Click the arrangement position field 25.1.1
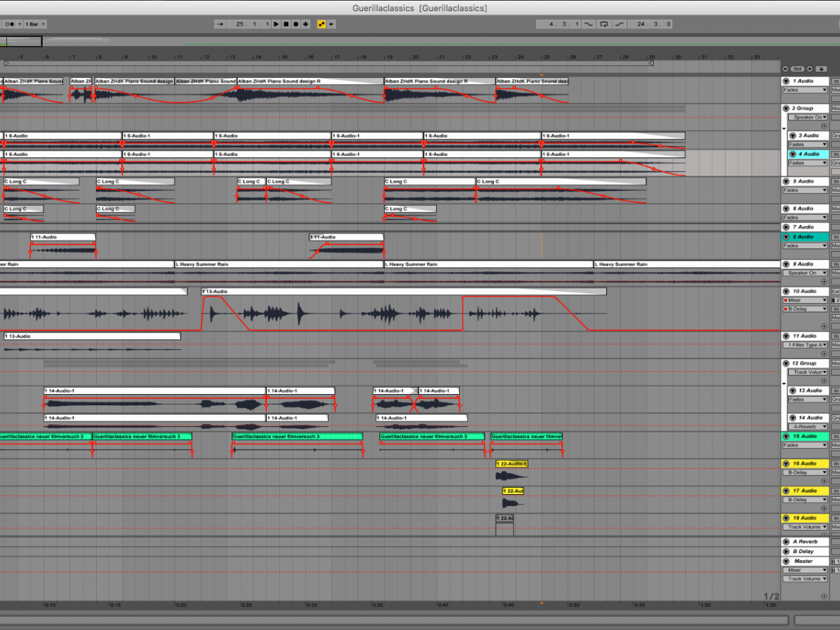Image resolution: width=840 pixels, height=630 pixels. (x=249, y=24)
